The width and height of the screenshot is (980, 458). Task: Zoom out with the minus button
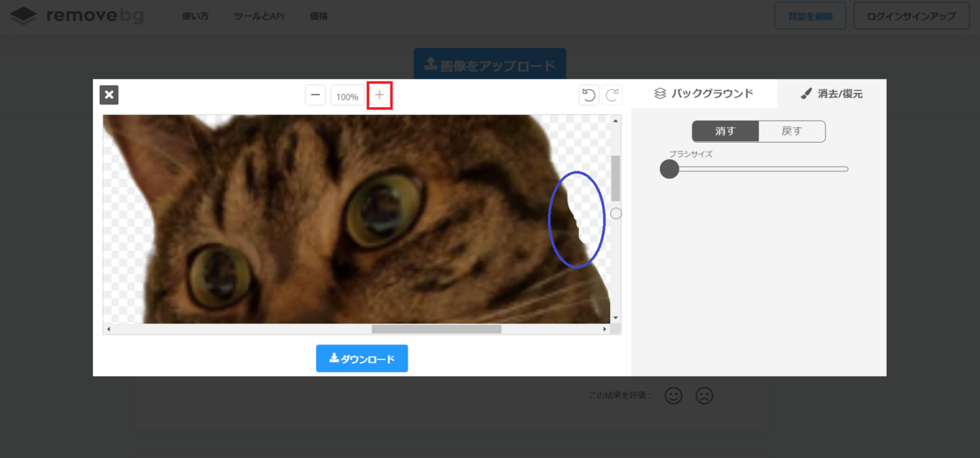[x=315, y=96]
